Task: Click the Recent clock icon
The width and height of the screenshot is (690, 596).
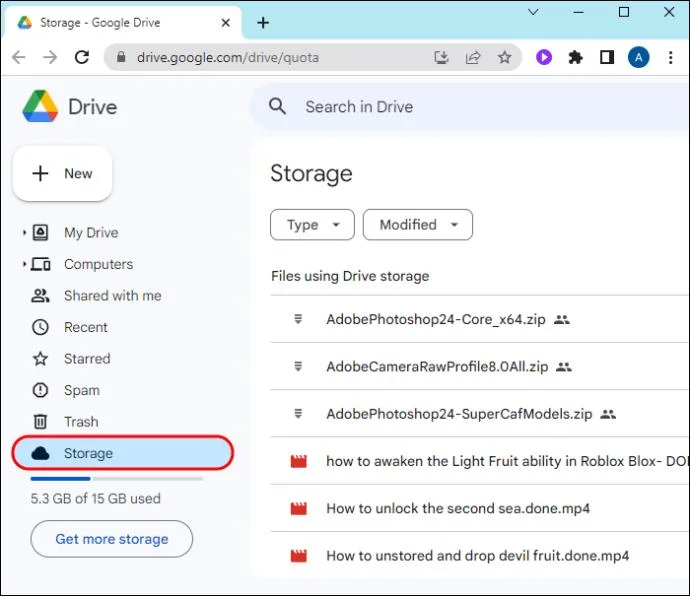Action: pyautogui.click(x=40, y=327)
